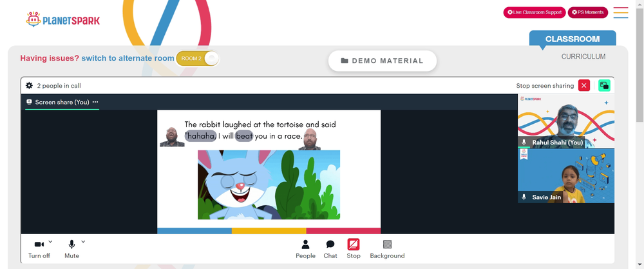Click the '2 people in call' text

[x=59, y=86]
